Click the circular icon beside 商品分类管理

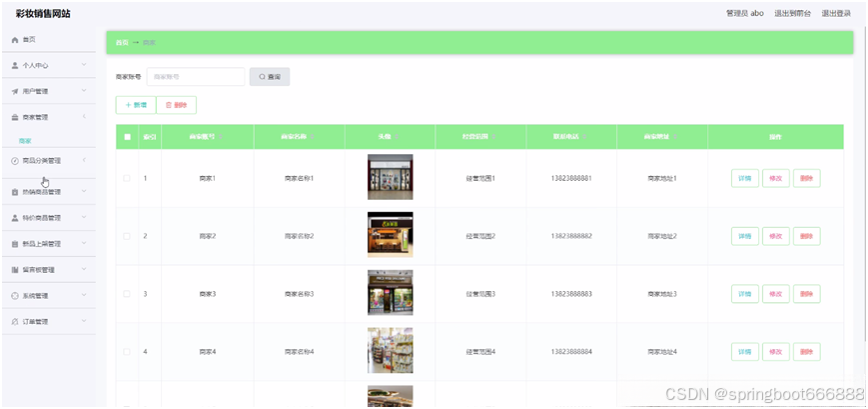[x=15, y=161]
